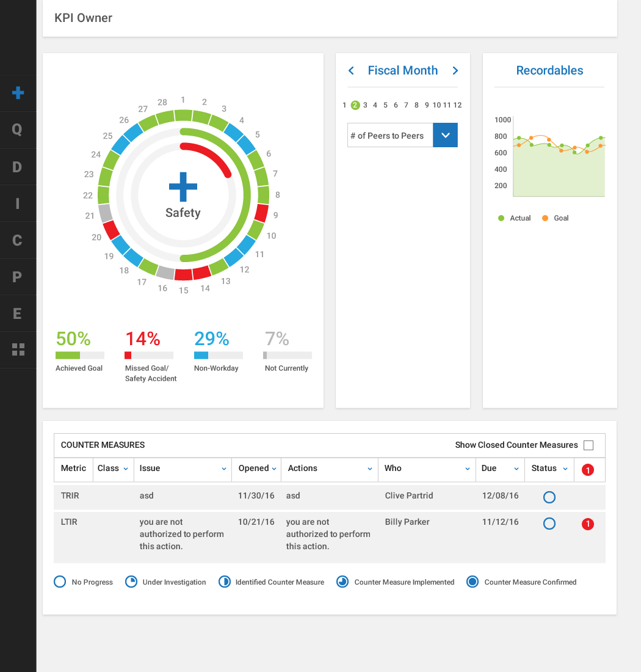This screenshot has width=641, height=672.
Task: Open the # of Peers to Peers dropdown
Action: 445,136
